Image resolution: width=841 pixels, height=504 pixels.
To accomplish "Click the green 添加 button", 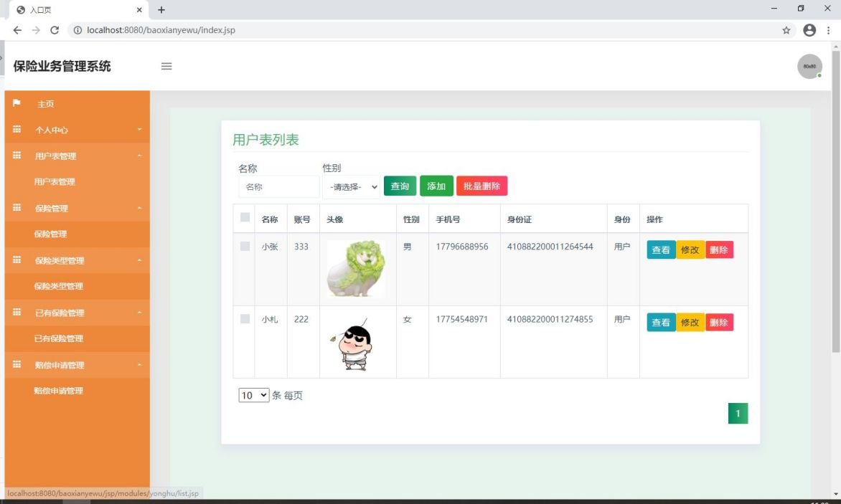I will coord(436,186).
